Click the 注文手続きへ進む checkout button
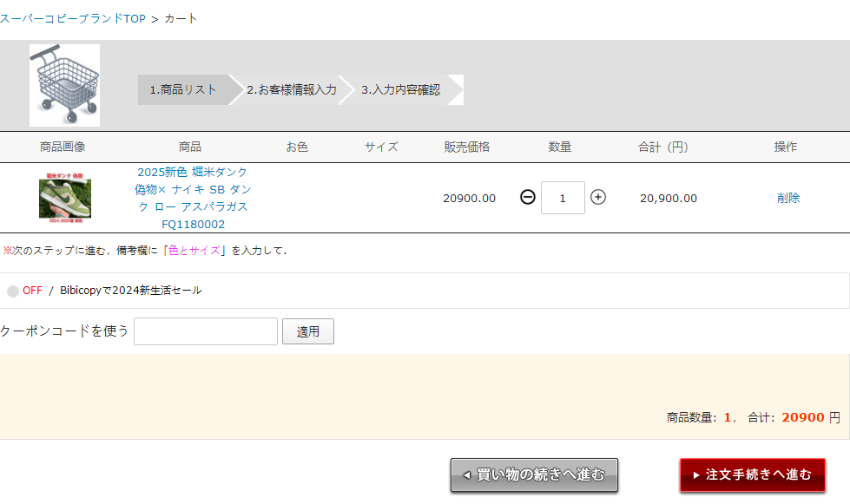 point(753,475)
